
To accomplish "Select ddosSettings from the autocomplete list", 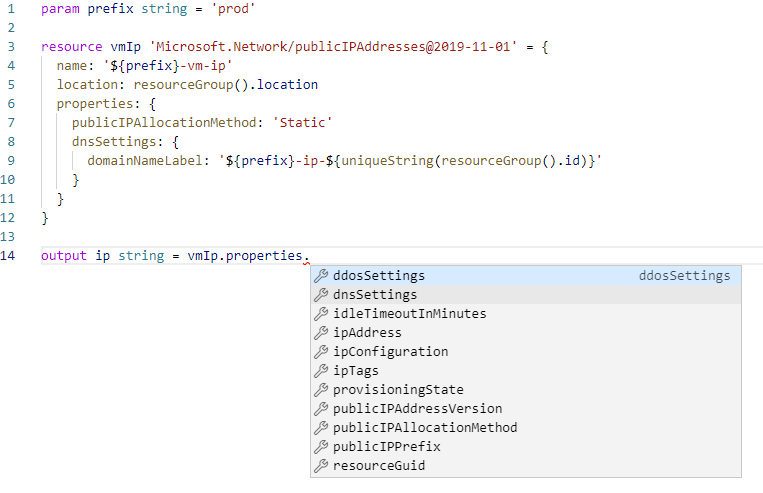I will (379, 276).
